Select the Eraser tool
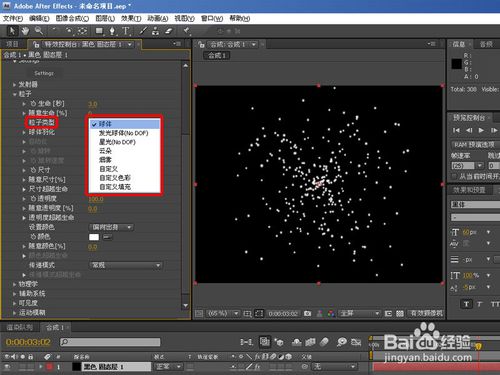Image resolution: width=500 pixels, height=375 pixels. coord(169,31)
